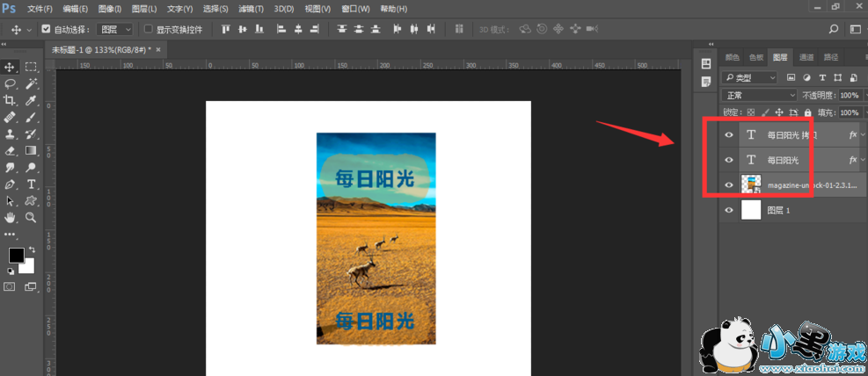Screen dimensions: 868x376
Task: Click the black foreground color swatch
Action: pyautogui.click(x=16, y=256)
